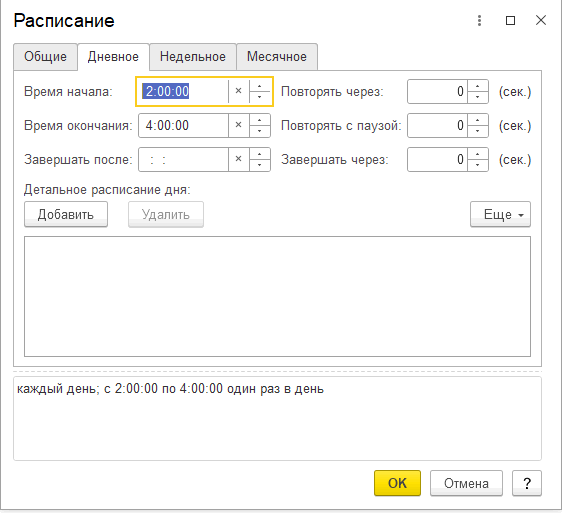This screenshot has height=513, width=562.
Task: Expand the Еще dropdown menu
Action: click(x=500, y=214)
